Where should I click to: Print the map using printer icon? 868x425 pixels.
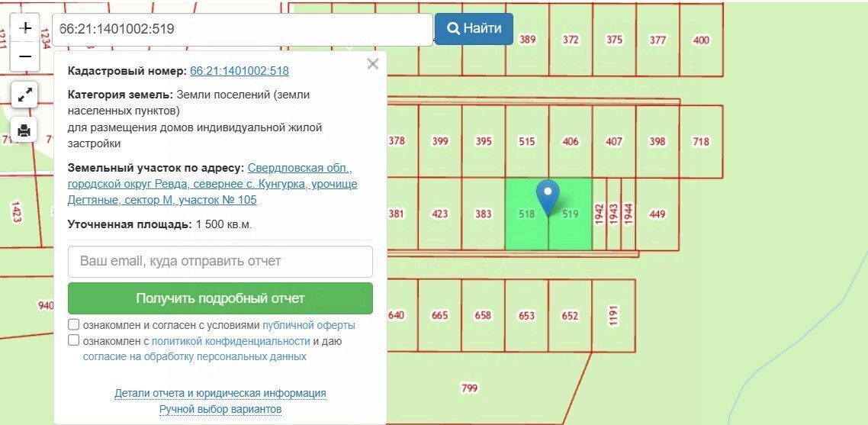[24, 130]
